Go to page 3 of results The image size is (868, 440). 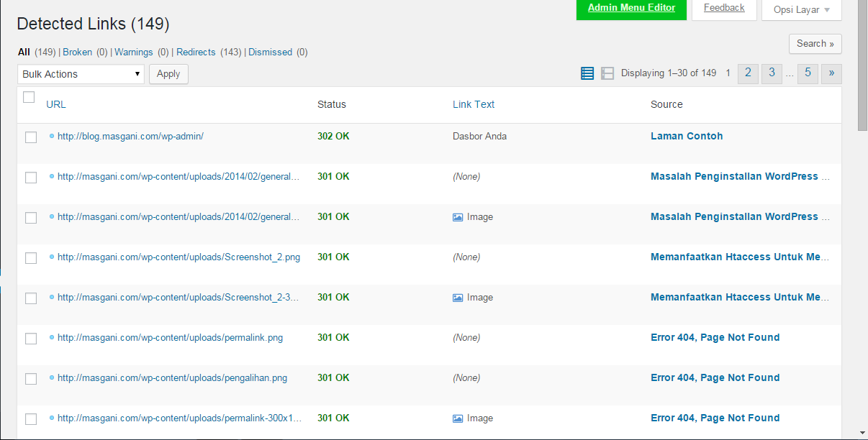coord(772,73)
